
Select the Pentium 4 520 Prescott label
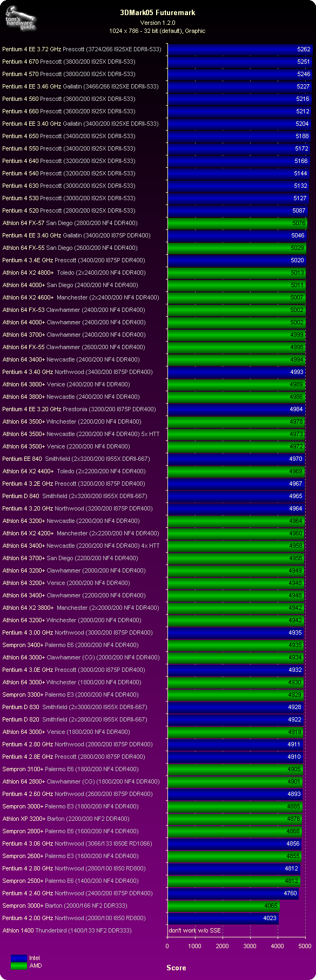tap(69, 210)
